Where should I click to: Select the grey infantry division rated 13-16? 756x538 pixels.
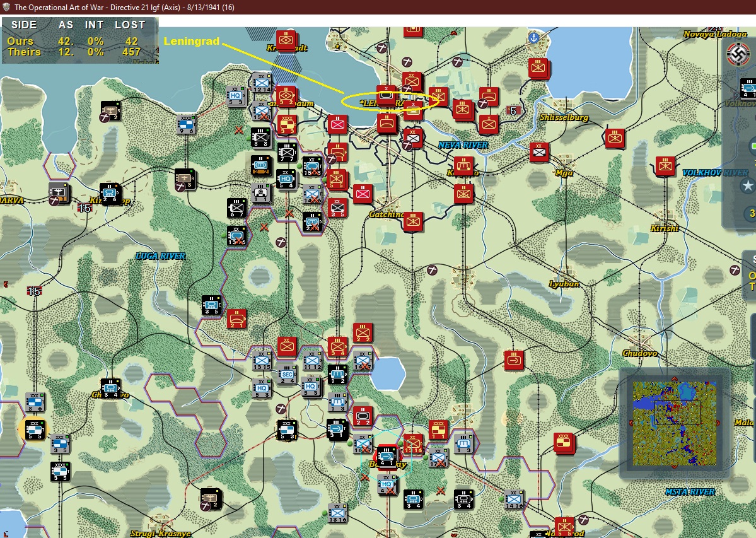click(x=337, y=513)
